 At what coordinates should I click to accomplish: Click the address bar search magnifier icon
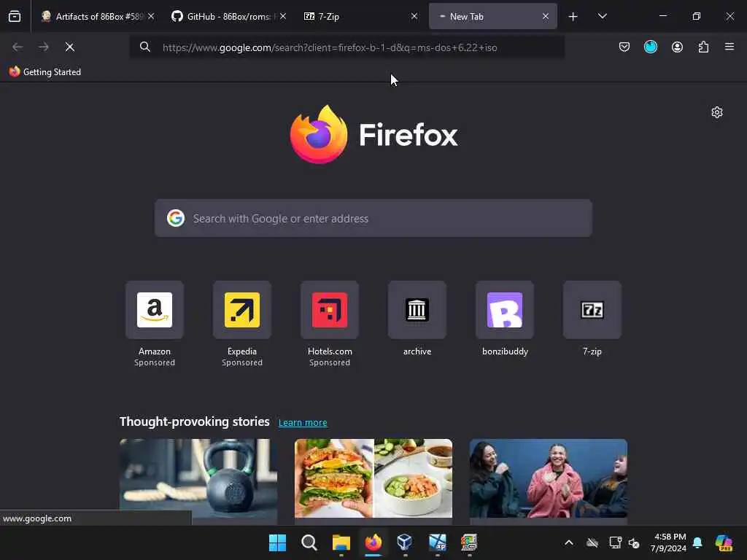click(x=145, y=47)
